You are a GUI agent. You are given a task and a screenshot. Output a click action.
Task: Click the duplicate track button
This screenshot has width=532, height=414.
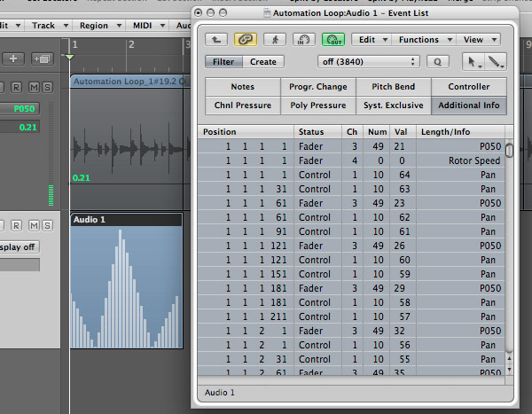42,59
